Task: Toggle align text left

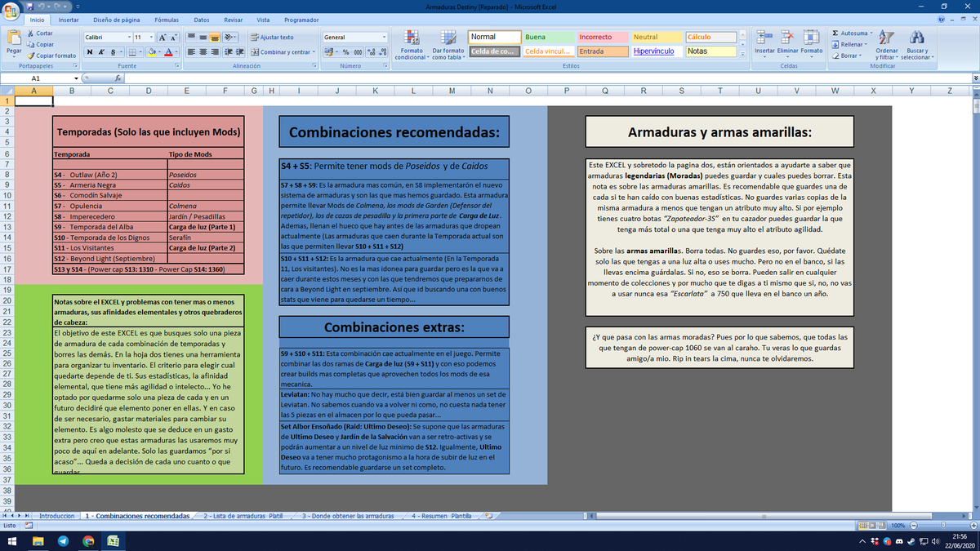Action: tap(190, 51)
